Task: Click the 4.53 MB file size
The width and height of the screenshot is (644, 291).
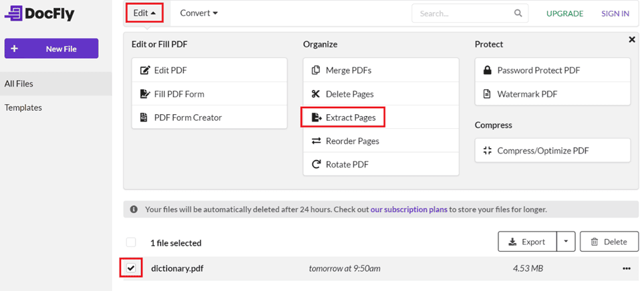Action: [528, 268]
